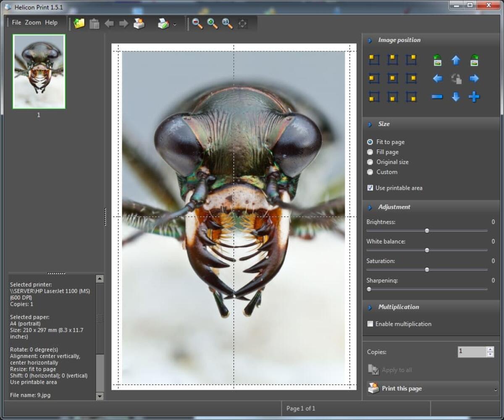Viewport: 504px width, 420px height.
Task: Decrease image size with the minus icon
Action: pos(437,97)
